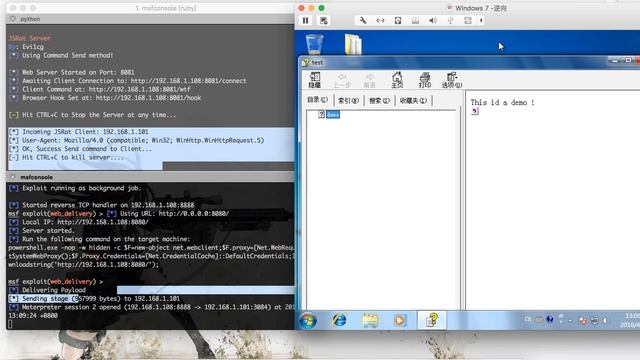Click the VM hard disk icon
Viewport: 640px width, 360px height.
(398, 20)
